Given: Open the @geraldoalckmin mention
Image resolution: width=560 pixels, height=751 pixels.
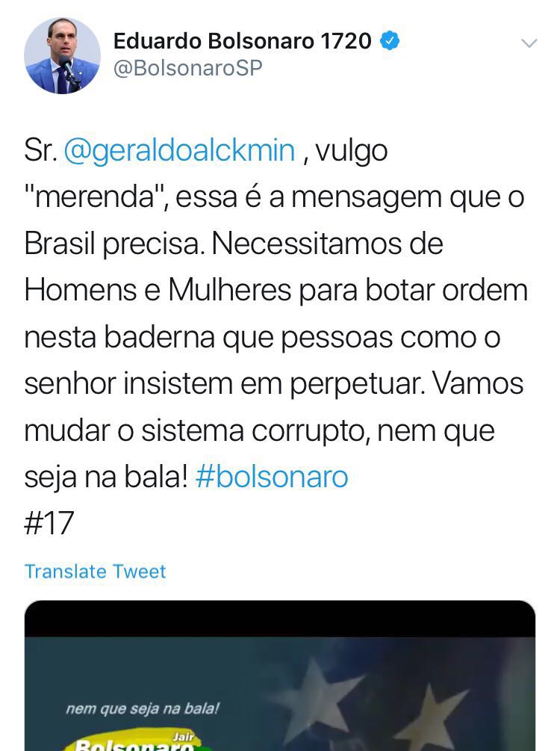Looking at the screenshot, I should click(179, 150).
